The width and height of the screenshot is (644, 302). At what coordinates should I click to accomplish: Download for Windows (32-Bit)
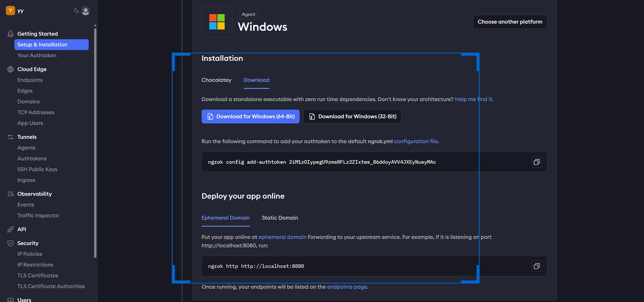(352, 116)
